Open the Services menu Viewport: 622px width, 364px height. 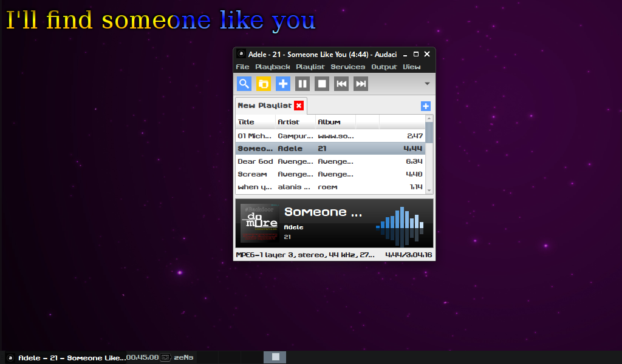[348, 67]
